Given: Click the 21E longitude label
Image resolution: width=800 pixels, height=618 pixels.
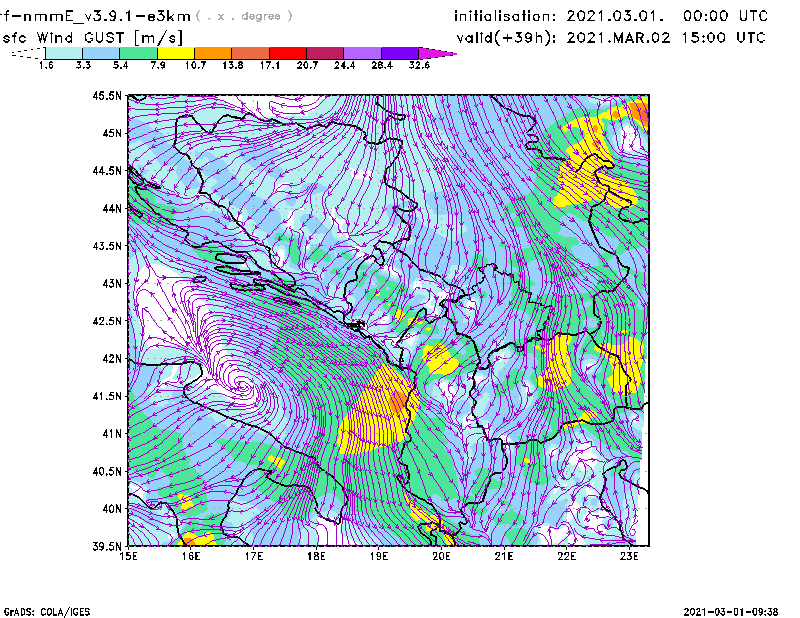Looking at the screenshot, I should [x=504, y=556].
